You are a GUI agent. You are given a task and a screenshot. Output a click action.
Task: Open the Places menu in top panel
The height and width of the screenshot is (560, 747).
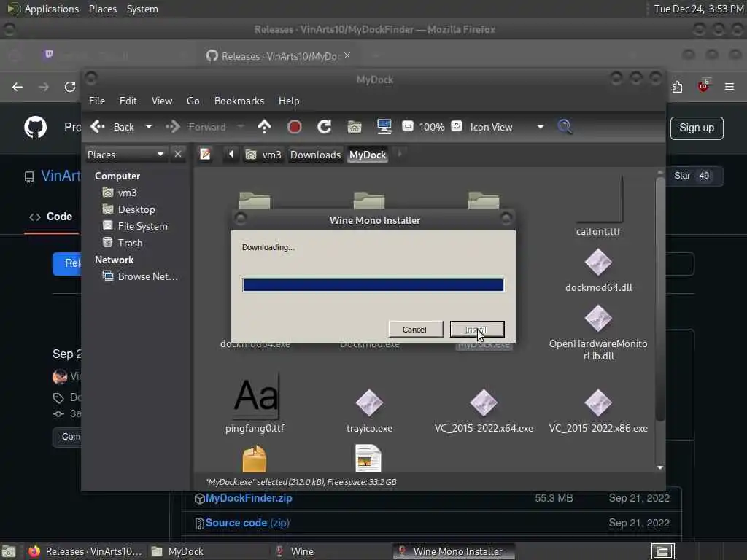pyautogui.click(x=102, y=9)
